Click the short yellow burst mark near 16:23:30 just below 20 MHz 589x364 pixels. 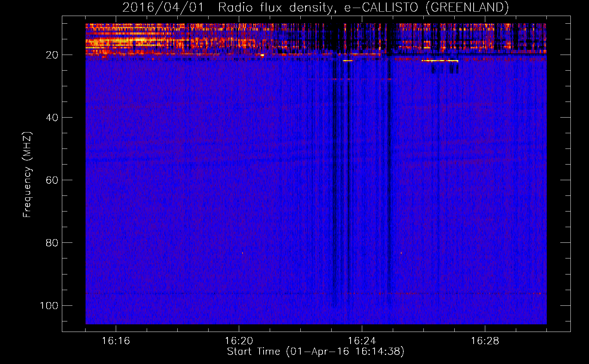tap(348, 61)
